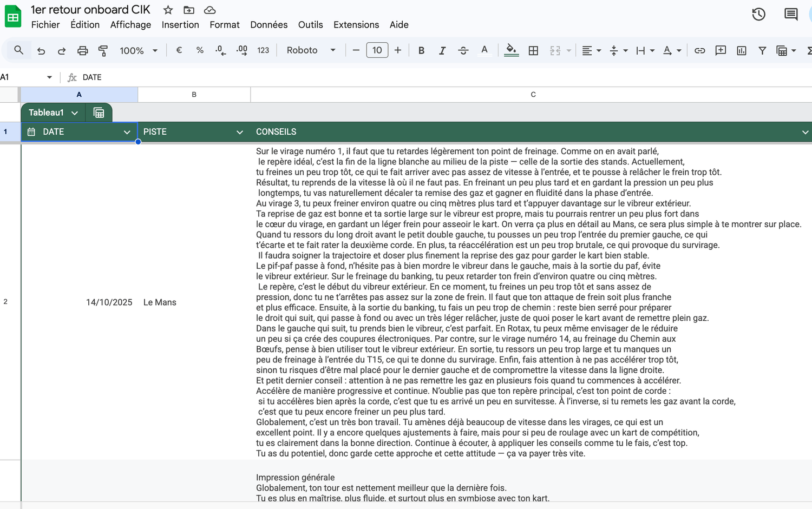Expand the PISTE column filter dropdown

pyautogui.click(x=239, y=132)
